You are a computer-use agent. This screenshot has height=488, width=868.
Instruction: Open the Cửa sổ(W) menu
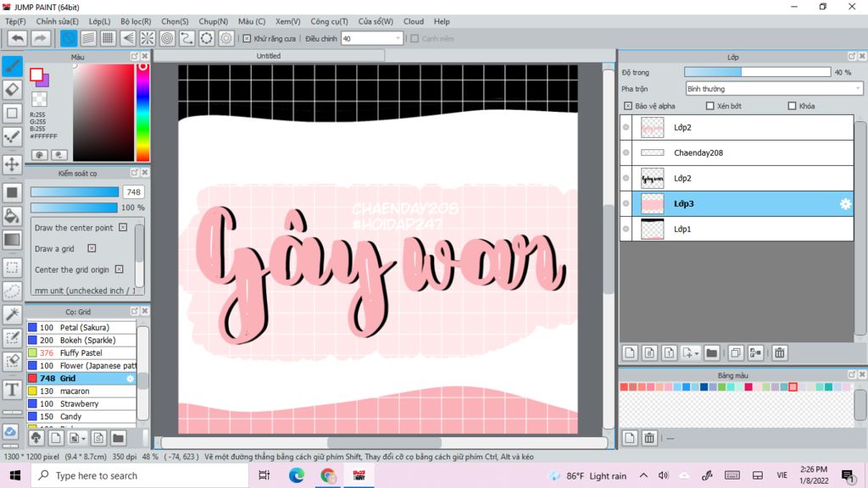tap(376, 21)
